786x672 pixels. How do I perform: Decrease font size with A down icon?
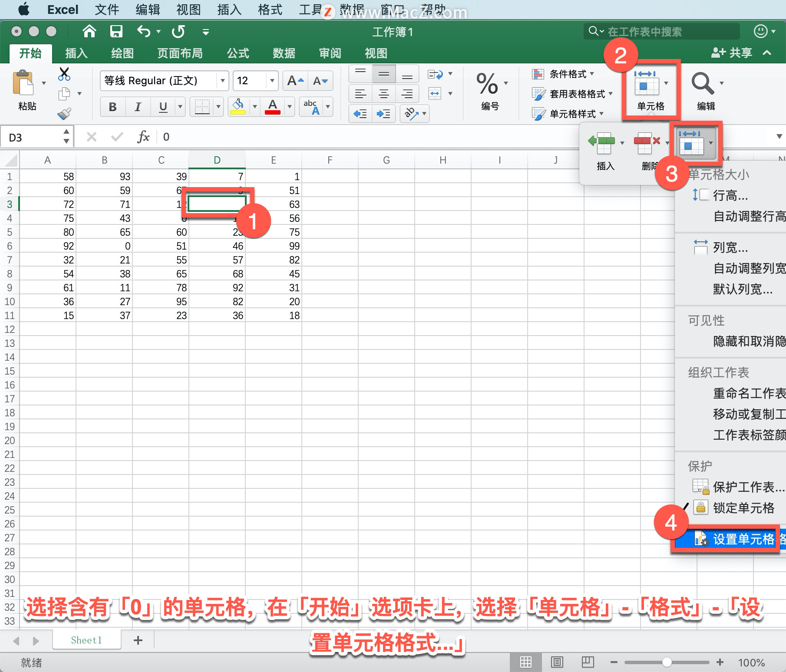point(320,81)
